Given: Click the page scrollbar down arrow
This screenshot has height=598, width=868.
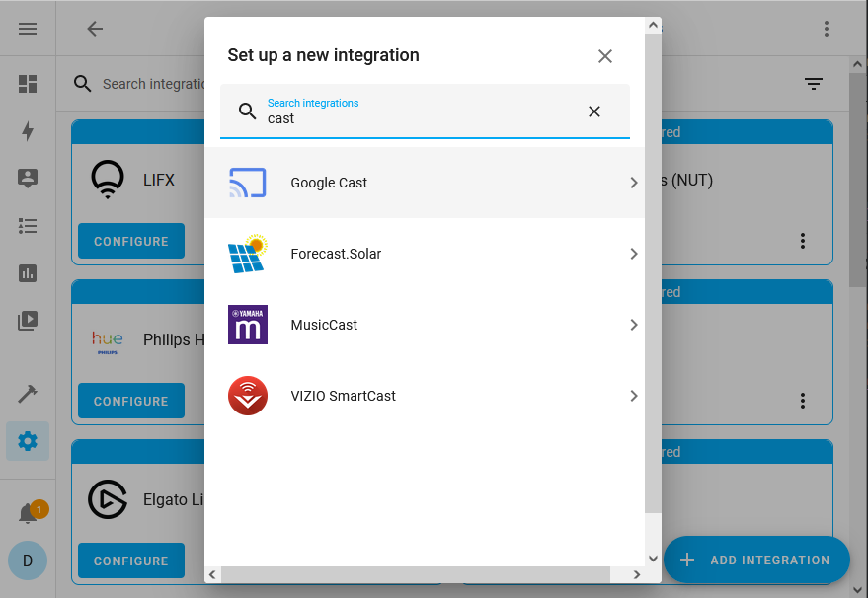Looking at the screenshot, I should [858, 590].
